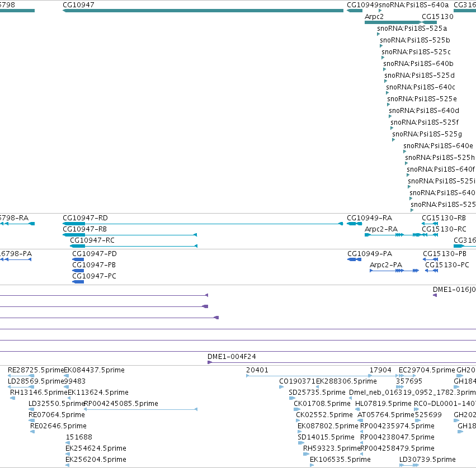The image size is (476, 468).
Task: Select Arpc2-RA transcript label
Action: click(x=381, y=229)
